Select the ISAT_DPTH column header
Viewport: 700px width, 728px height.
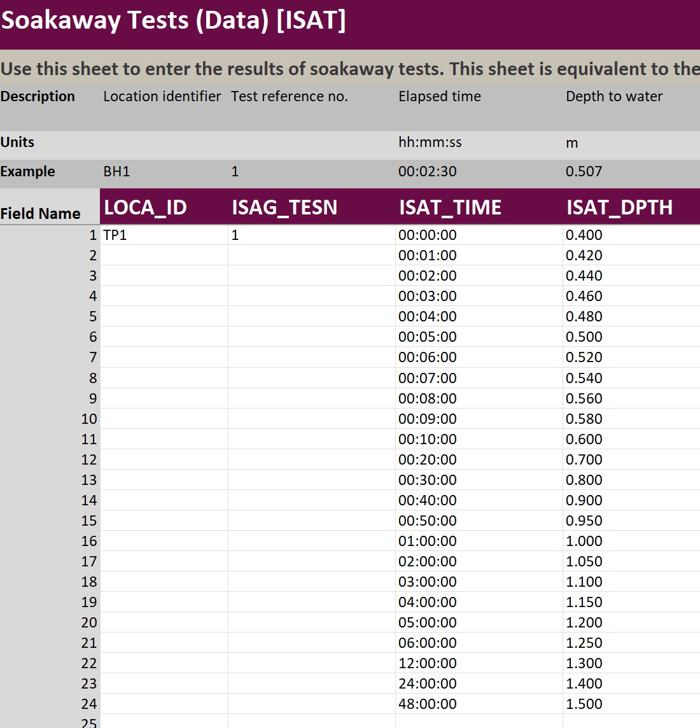coord(631,207)
